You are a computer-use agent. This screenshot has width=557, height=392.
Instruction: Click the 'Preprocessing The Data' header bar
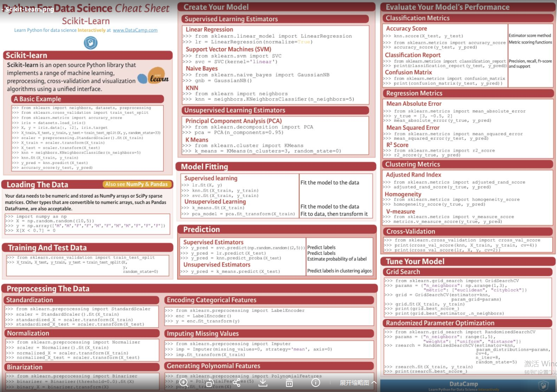(48, 289)
